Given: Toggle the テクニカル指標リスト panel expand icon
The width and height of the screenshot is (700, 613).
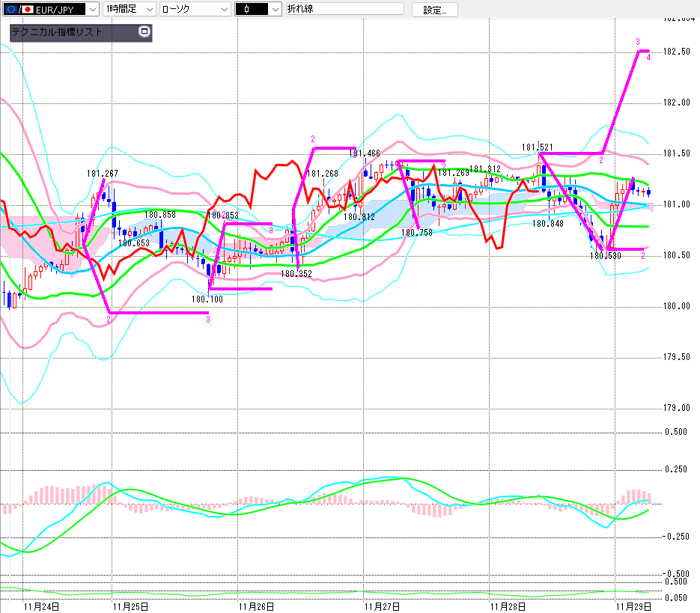Looking at the screenshot, I should pos(144,32).
